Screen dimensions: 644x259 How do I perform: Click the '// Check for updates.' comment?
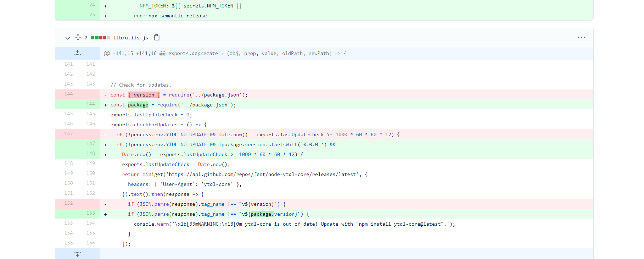(x=141, y=85)
